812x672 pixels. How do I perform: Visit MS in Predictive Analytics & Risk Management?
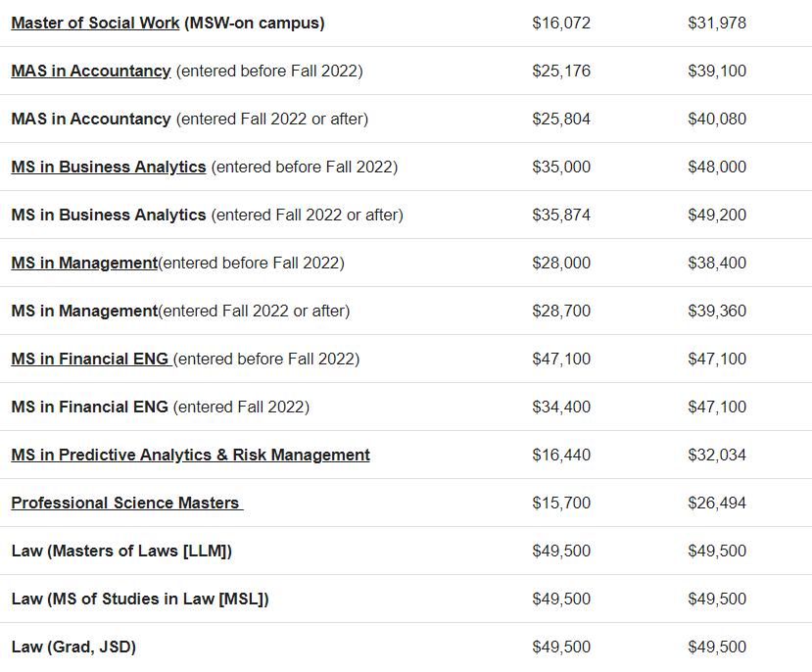[190, 455]
